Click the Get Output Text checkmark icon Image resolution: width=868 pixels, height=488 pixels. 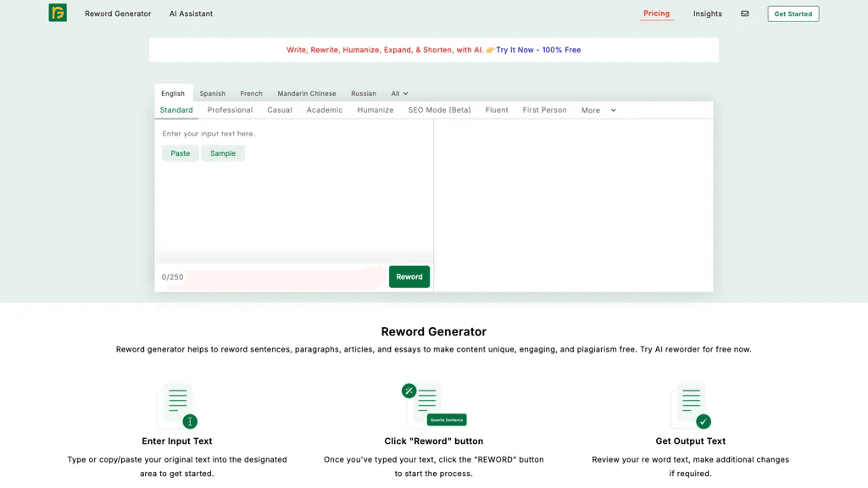691,406
